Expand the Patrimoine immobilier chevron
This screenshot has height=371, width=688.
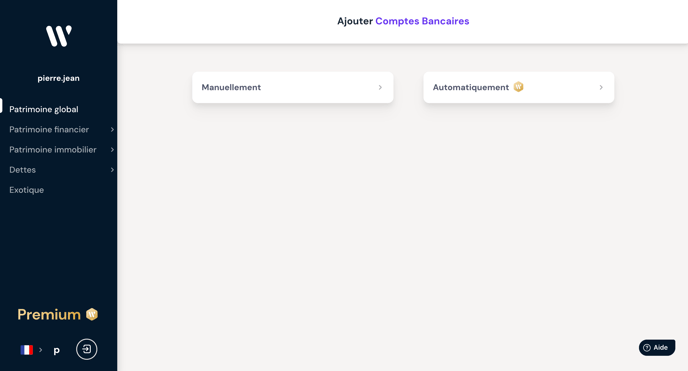point(112,150)
